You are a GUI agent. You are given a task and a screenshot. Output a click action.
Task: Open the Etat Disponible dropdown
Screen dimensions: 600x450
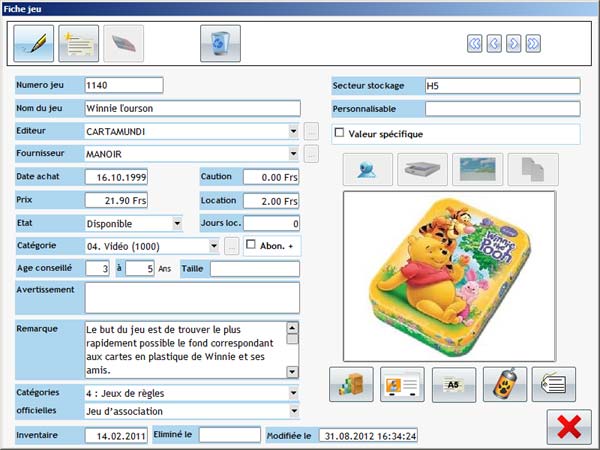[x=177, y=223]
